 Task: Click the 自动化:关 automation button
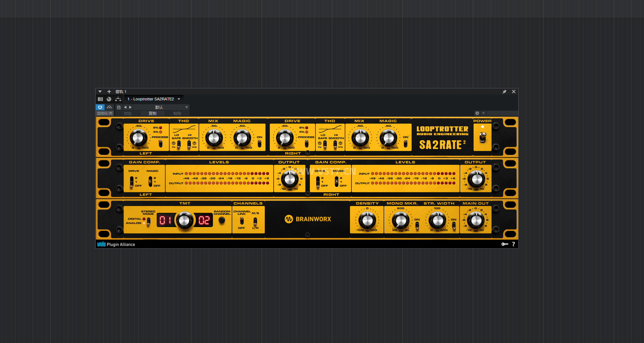(105, 113)
